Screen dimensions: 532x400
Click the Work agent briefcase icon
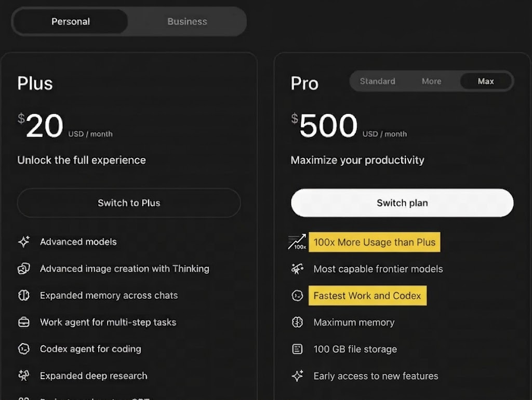point(24,322)
